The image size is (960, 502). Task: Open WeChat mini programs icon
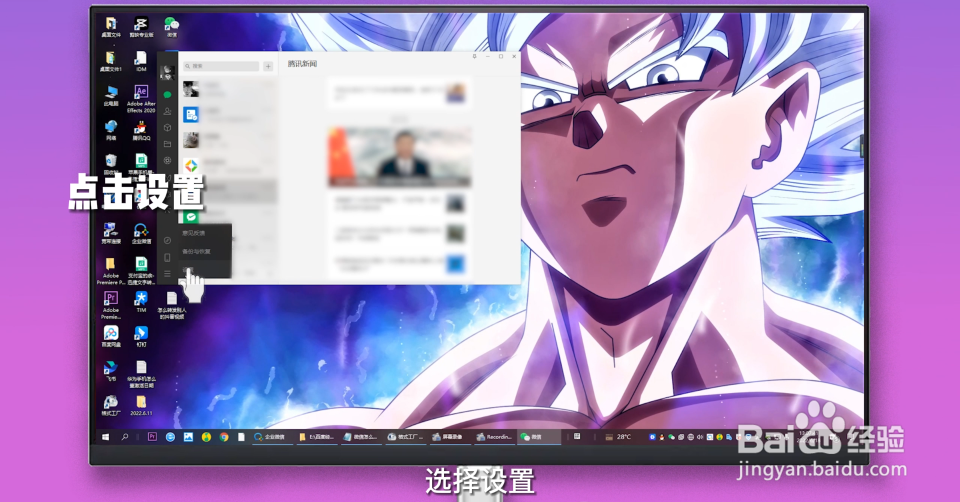tap(167, 241)
